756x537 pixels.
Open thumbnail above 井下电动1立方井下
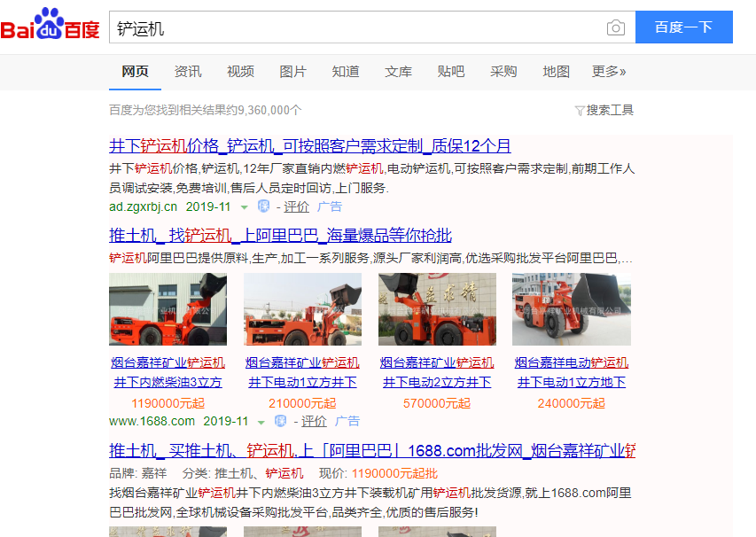(x=302, y=309)
